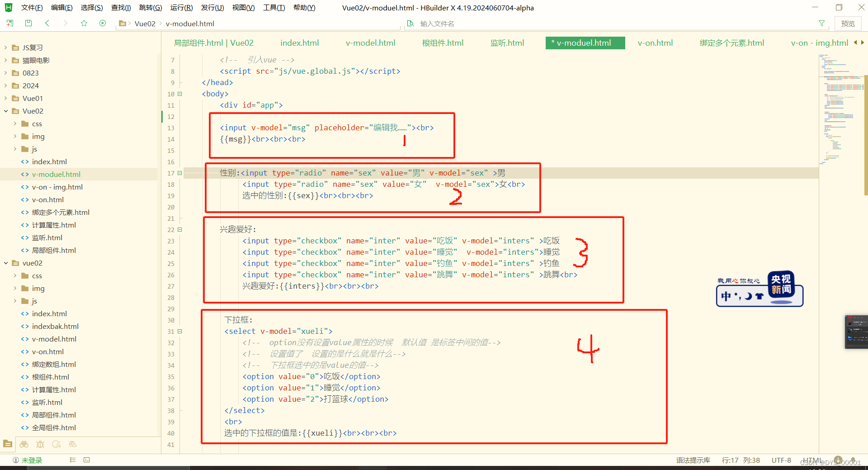Click the UTF-8 encoding status item
The image size is (868, 470).
point(781,460)
